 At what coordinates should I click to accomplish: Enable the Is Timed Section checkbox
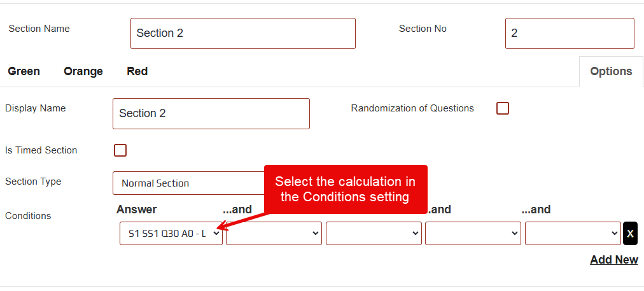120,150
